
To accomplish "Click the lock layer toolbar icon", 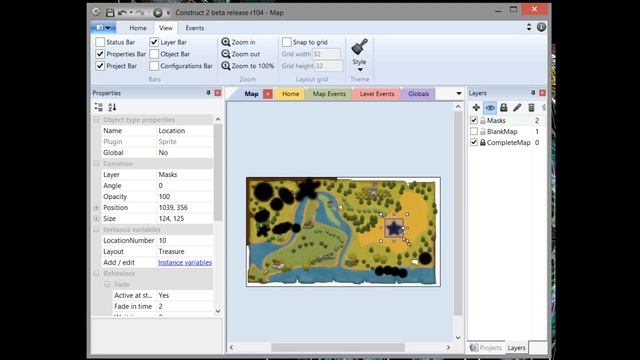I will click(x=504, y=107).
